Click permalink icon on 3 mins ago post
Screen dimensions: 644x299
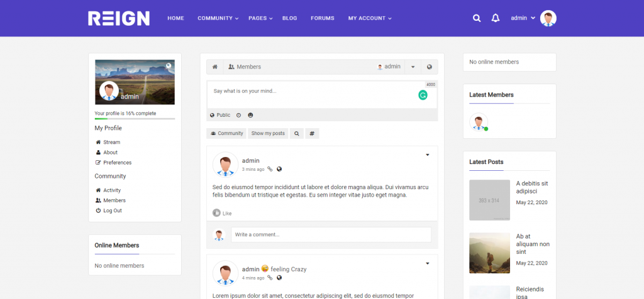[x=270, y=169]
